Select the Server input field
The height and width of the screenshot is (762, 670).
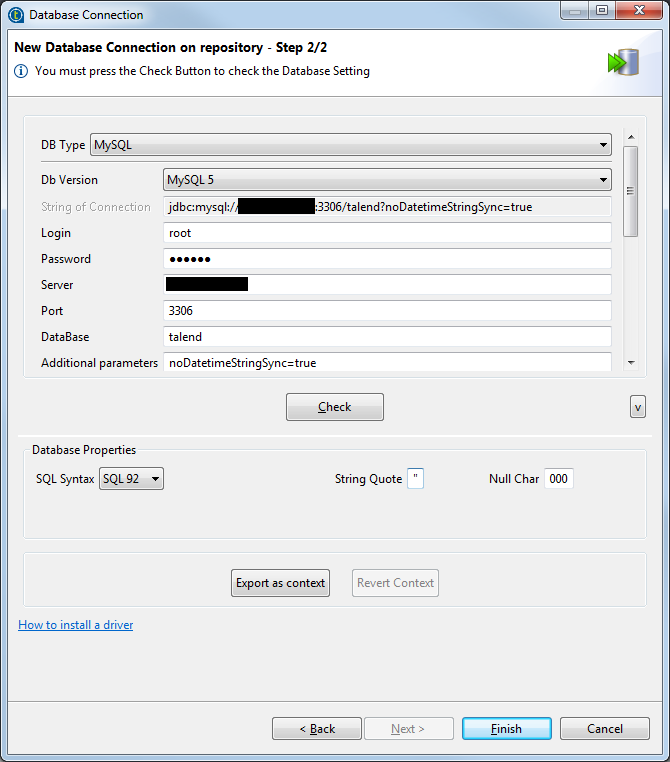tap(387, 285)
